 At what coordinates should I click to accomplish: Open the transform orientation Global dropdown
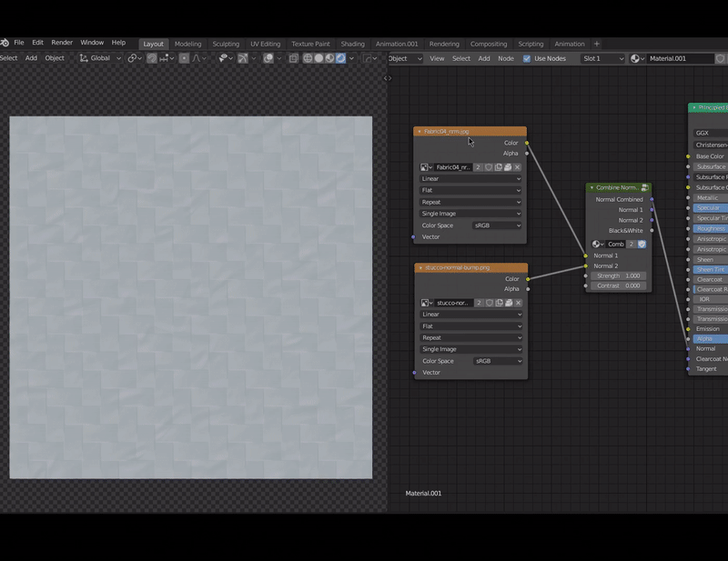[100, 58]
